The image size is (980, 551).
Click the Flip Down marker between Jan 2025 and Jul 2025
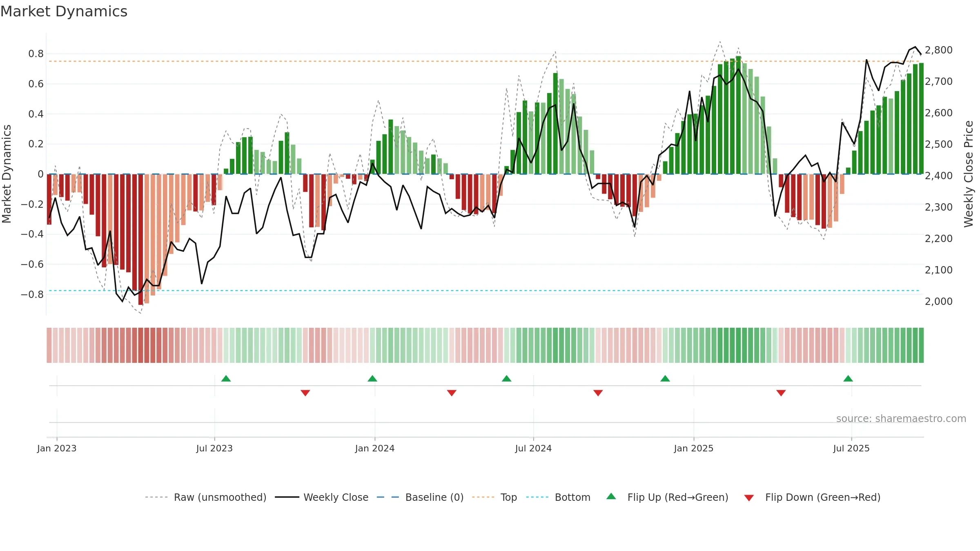[x=781, y=393]
